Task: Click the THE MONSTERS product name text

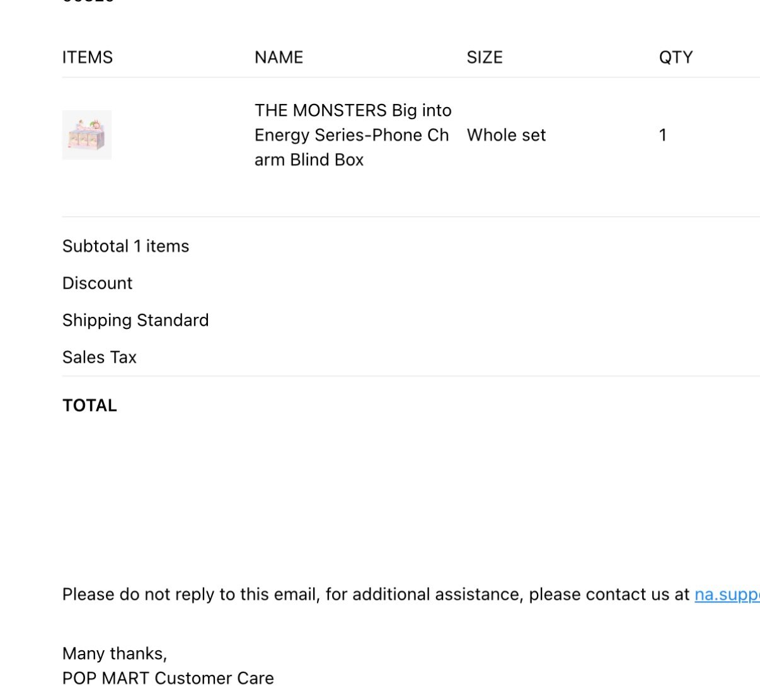Action: click(353, 135)
